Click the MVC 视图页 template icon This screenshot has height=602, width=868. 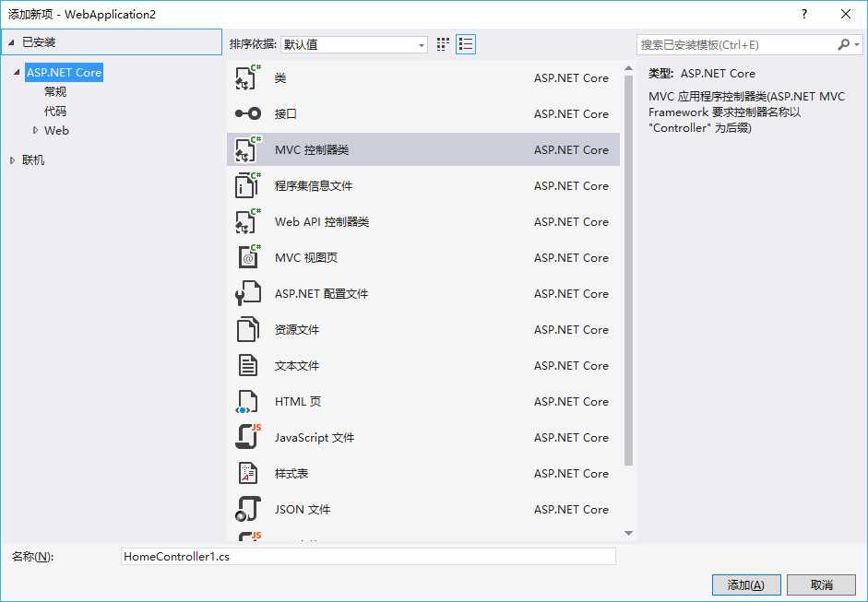pos(247,257)
